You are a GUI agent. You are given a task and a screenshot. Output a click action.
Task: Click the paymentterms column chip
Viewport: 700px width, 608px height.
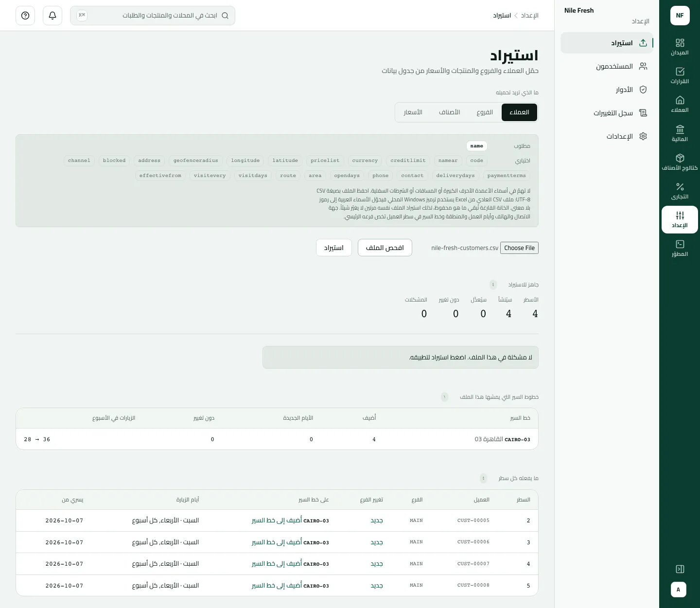point(507,176)
